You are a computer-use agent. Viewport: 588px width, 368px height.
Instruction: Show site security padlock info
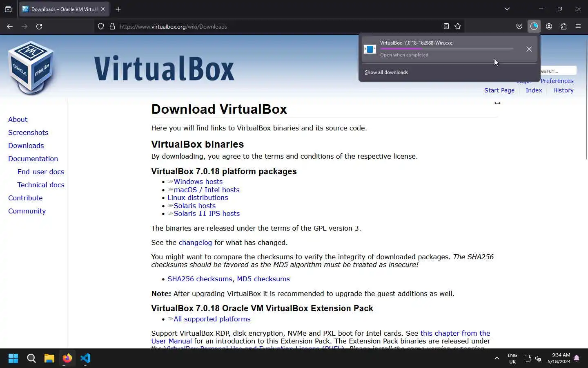[x=112, y=27]
